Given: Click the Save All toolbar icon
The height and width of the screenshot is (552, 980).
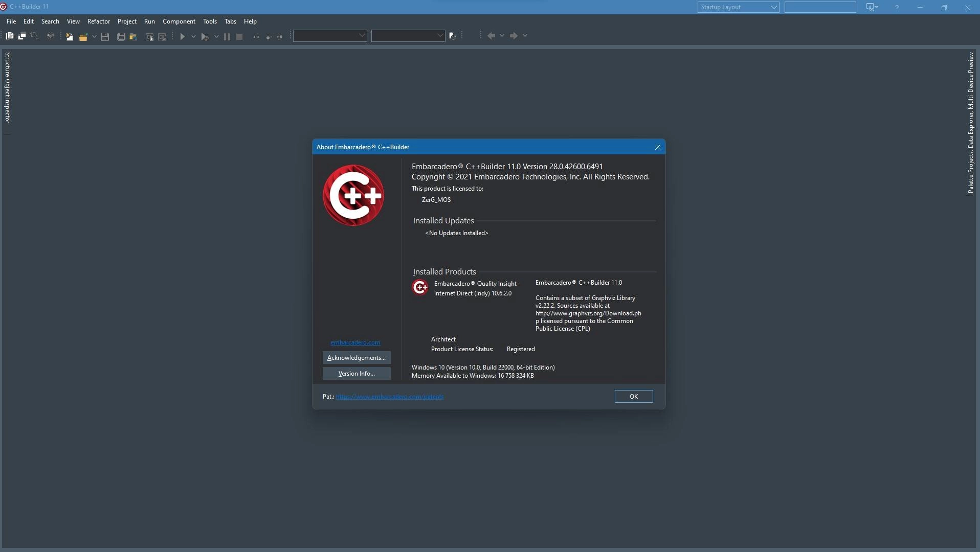Looking at the screenshot, I should (x=121, y=36).
